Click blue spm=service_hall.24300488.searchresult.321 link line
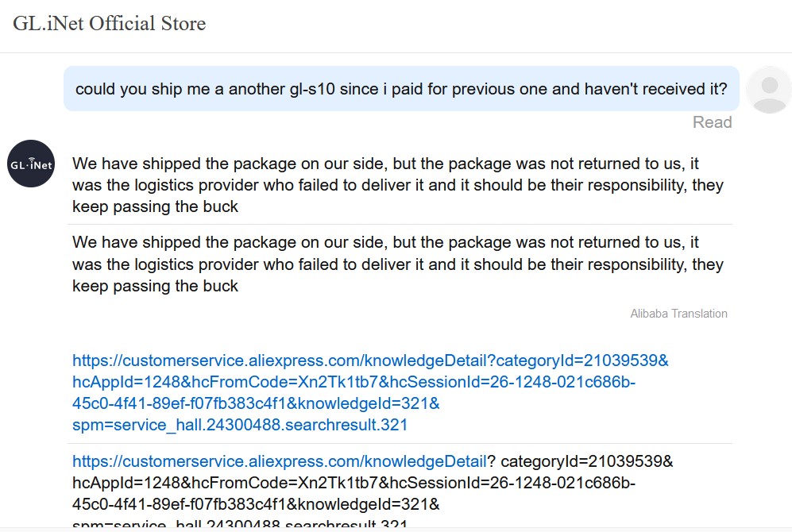Image resolution: width=792 pixels, height=532 pixels. coord(240,425)
